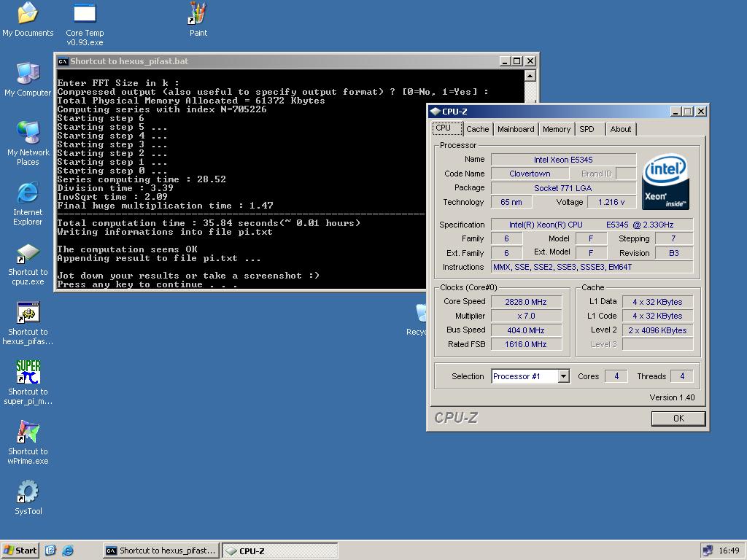
Task: Switch to the Memory tab
Action: point(556,129)
